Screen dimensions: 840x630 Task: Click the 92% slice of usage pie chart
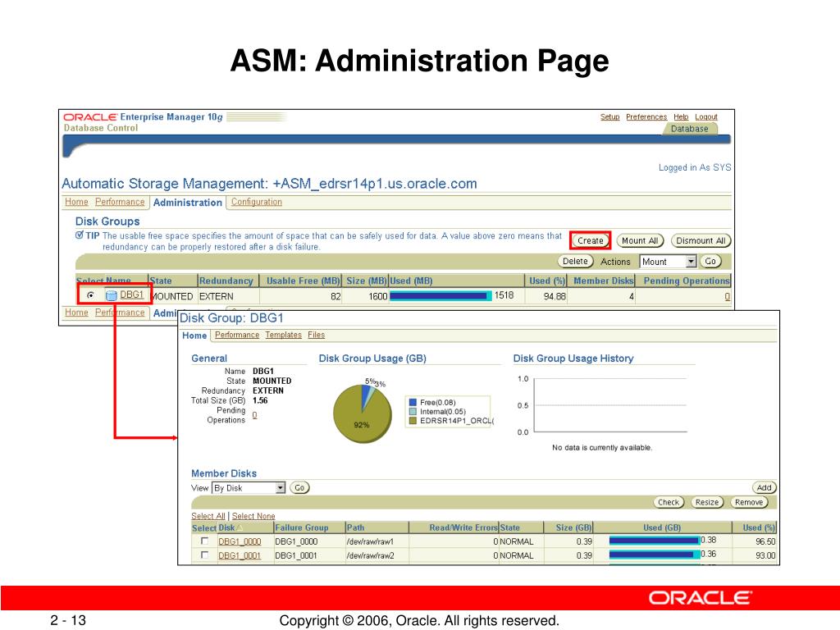[360, 419]
